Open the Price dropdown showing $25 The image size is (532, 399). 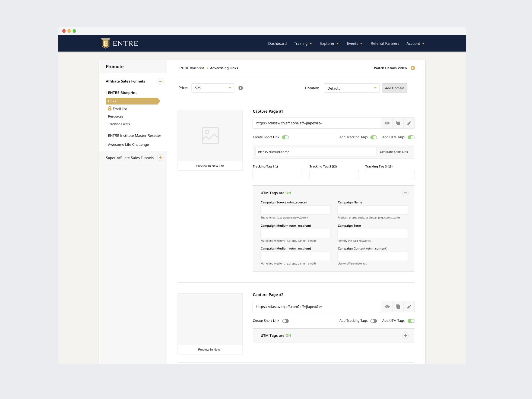(213, 88)
